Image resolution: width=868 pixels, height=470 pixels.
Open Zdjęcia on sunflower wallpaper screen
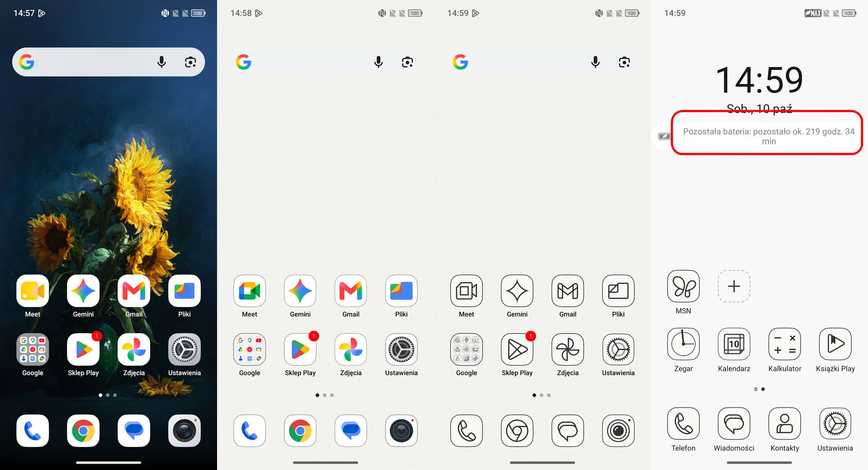point(134,350)
